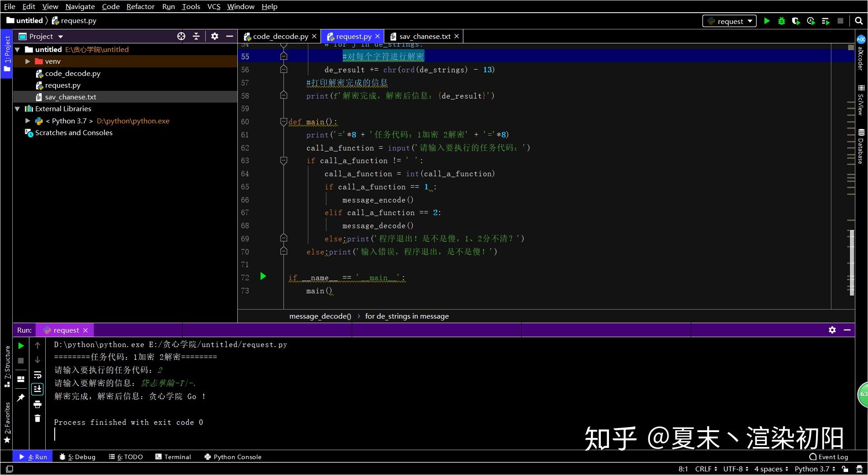
Task: Start debugging with the bug icon
Action: pos(782,21)
